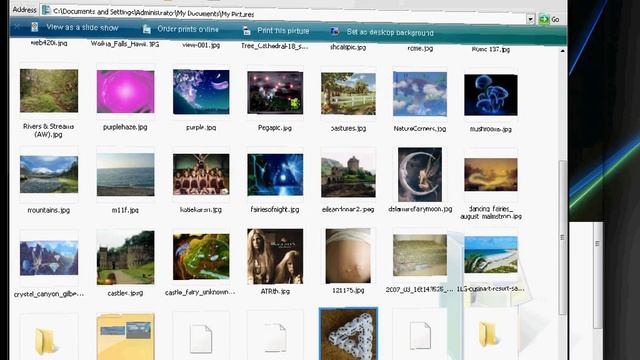Select Print this picture link
This screenshot has width=640, height=360.
(x=283, y=31)
